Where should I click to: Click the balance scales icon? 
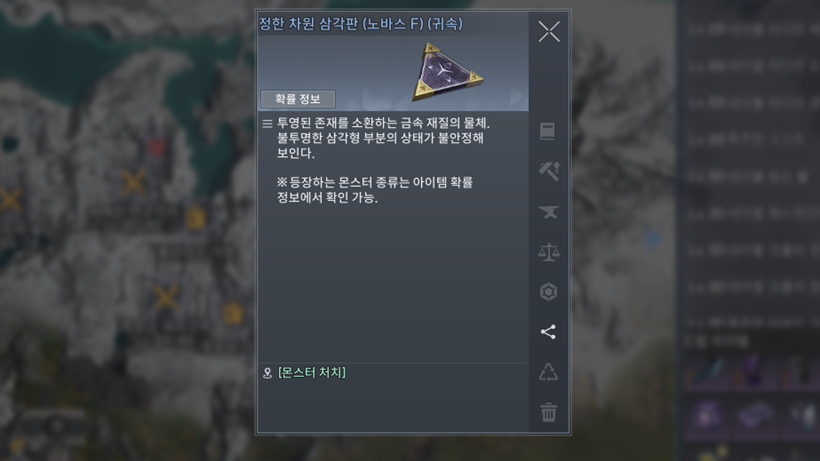[548, 252]
